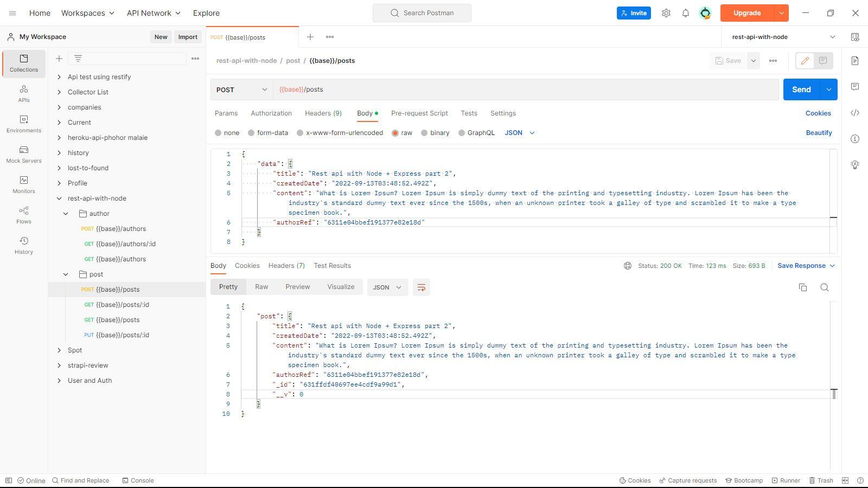Open Postman settings gear icon

[x=666, y=13]
